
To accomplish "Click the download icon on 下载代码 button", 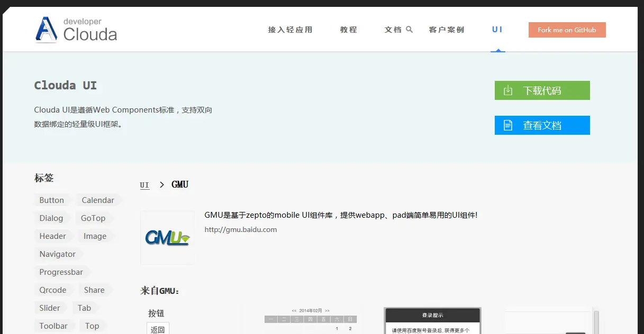I will [508, 90].
